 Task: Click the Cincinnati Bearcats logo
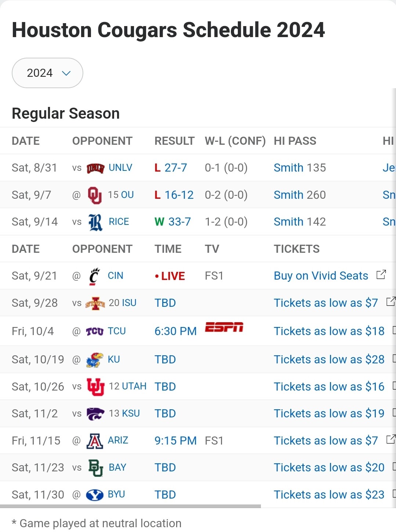coord(94,276)
